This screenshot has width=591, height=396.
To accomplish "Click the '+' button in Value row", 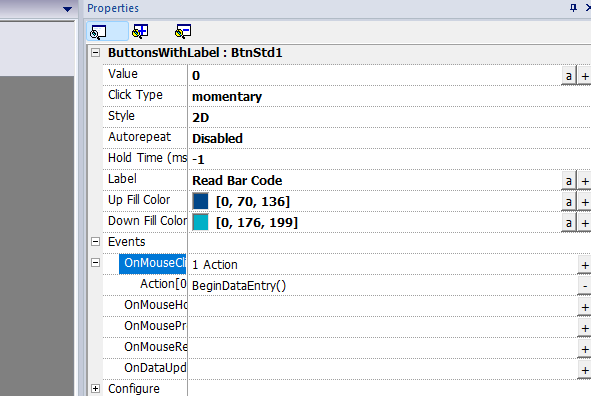I will click(585, 76).
